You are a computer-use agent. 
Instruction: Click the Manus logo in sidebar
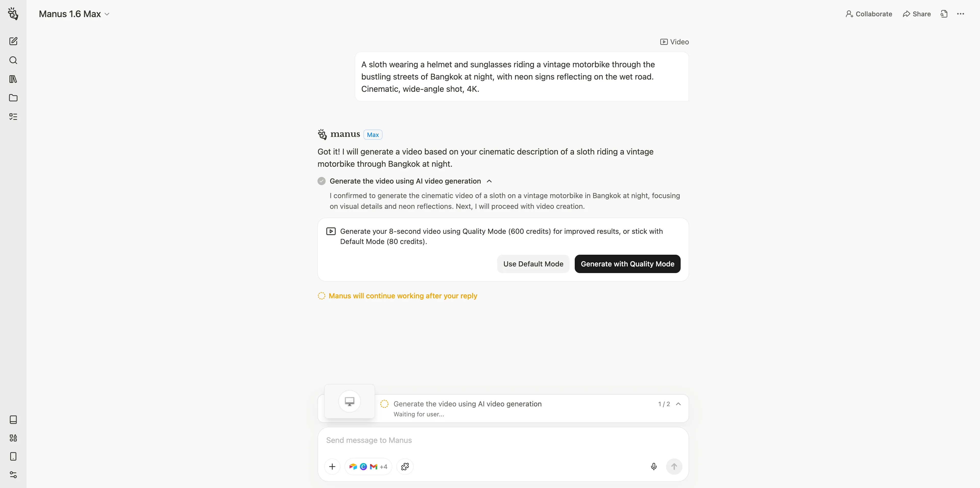[x=13, y=14]
